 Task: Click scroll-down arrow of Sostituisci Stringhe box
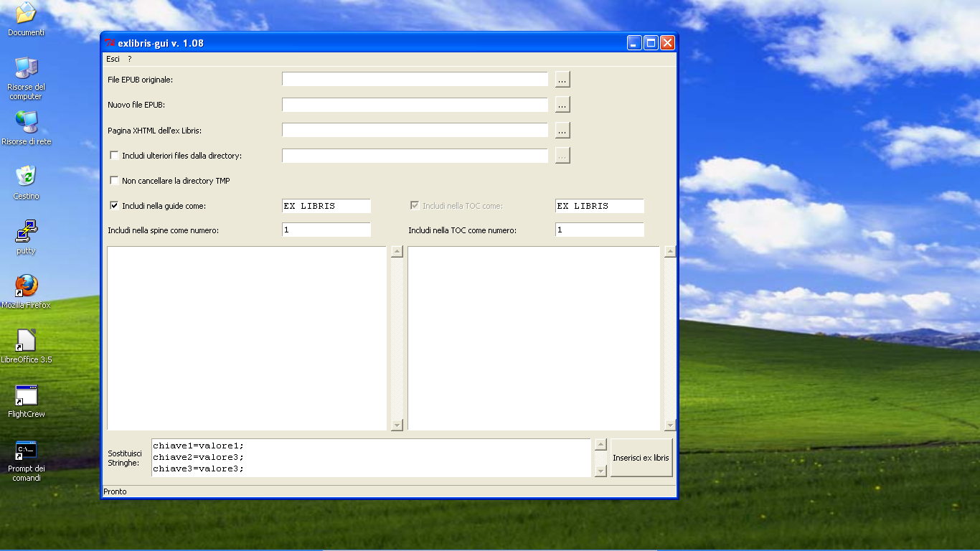tap(601, 471)
